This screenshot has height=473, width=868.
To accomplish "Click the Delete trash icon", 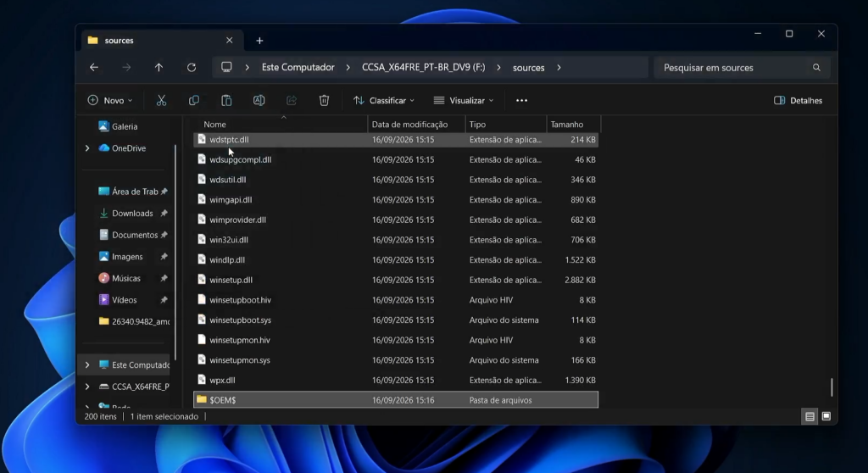I will [x=324, y=100].
